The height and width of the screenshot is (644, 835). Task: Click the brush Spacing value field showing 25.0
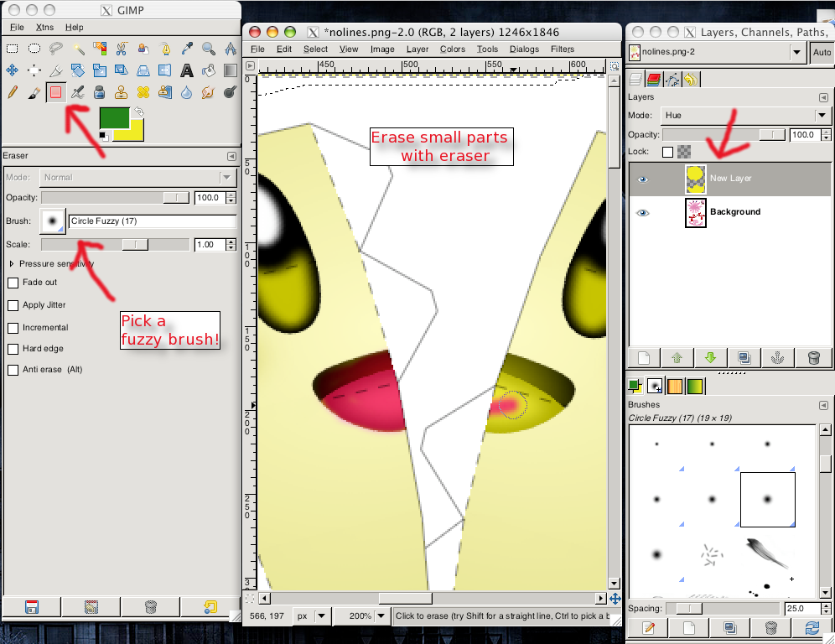[x=802, y=608]
